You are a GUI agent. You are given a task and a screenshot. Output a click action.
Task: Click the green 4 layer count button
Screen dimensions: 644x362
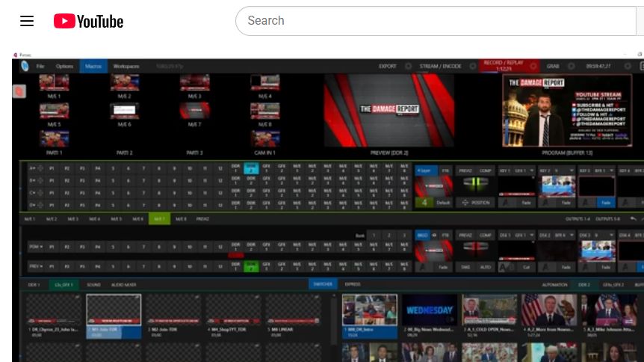point(424,203)
